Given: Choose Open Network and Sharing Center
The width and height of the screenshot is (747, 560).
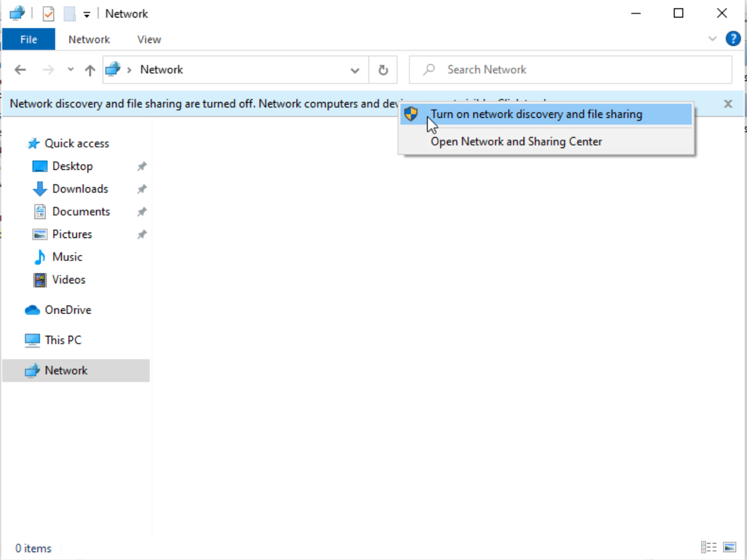Looking at the screenshot, I should [x=516, y=142].
